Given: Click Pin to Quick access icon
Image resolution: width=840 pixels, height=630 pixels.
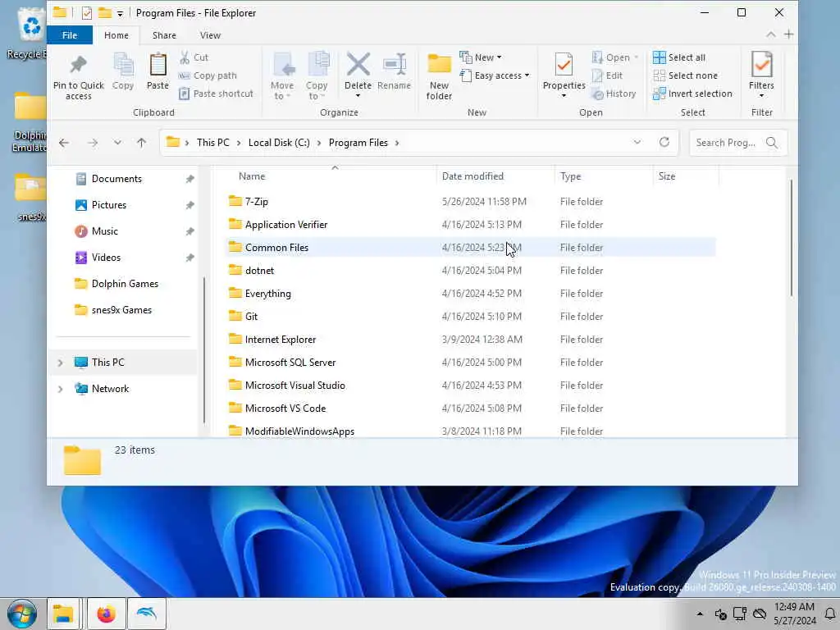Looking at the screenshot, I should click(x=78, y=66).
